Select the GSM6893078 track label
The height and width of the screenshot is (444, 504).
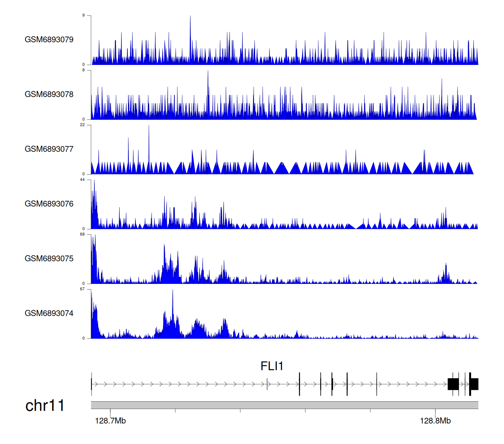[49, 95]
